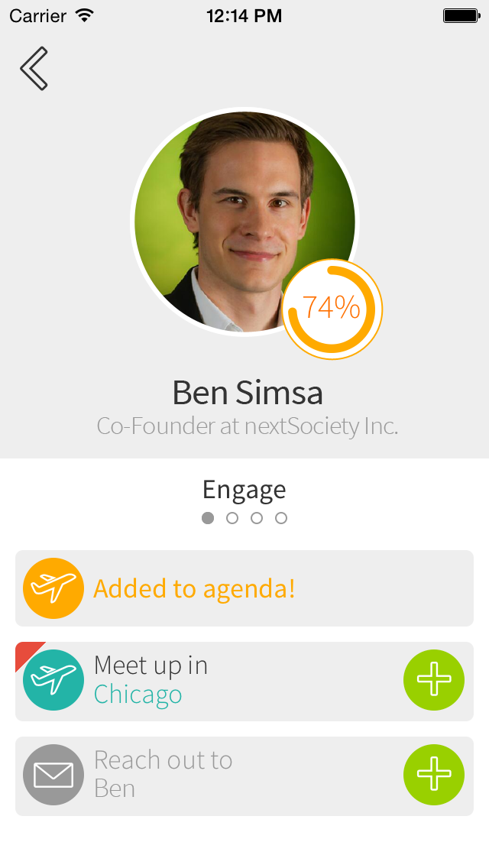Image resolution: width=489 pixels, height=868 pixels.
Task: Tap the Wi-Fi status icon
Action: coord(85,15)
